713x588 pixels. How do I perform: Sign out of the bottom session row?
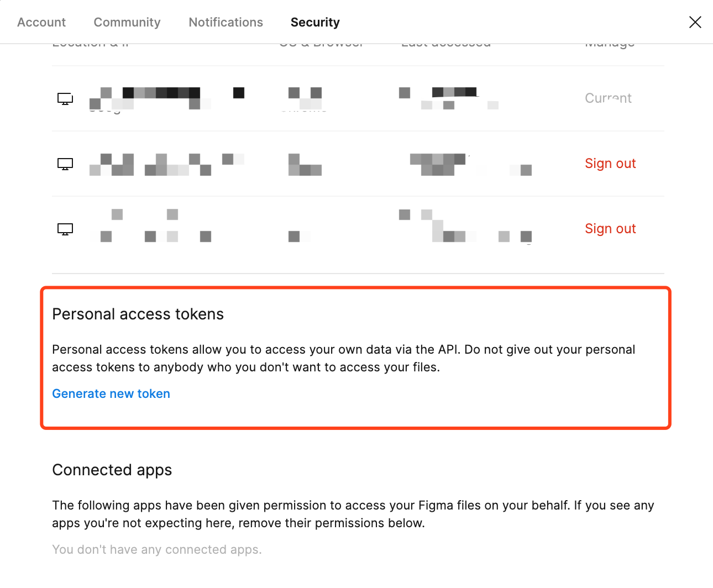tap(610, 229)
